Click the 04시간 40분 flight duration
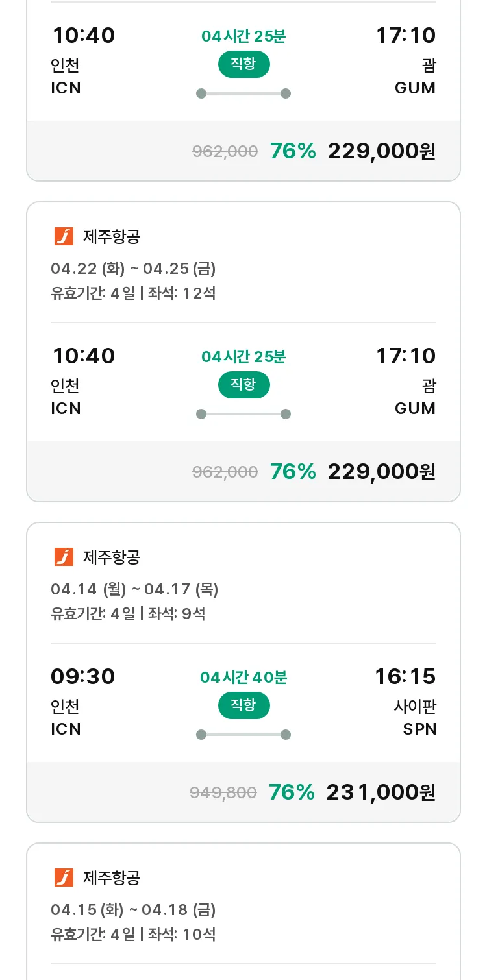487x980 pixels. [243, 678]
